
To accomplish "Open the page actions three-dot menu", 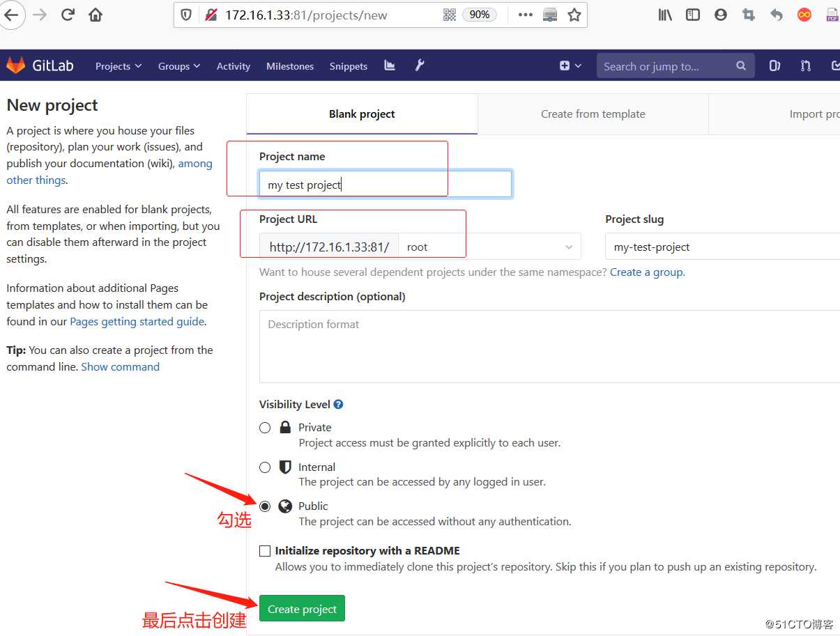I will pyautogui.click(x=525, y=15).
